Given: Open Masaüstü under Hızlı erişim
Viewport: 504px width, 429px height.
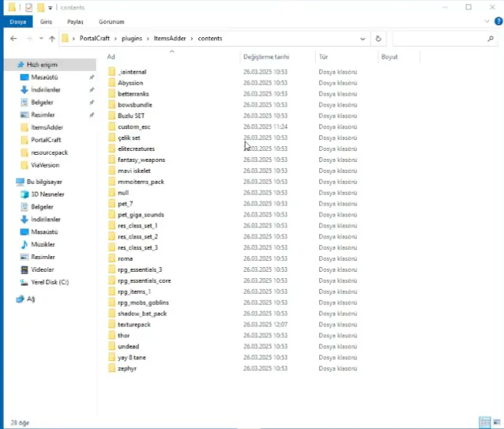Looking at the screenshot, I should point(44,77).
